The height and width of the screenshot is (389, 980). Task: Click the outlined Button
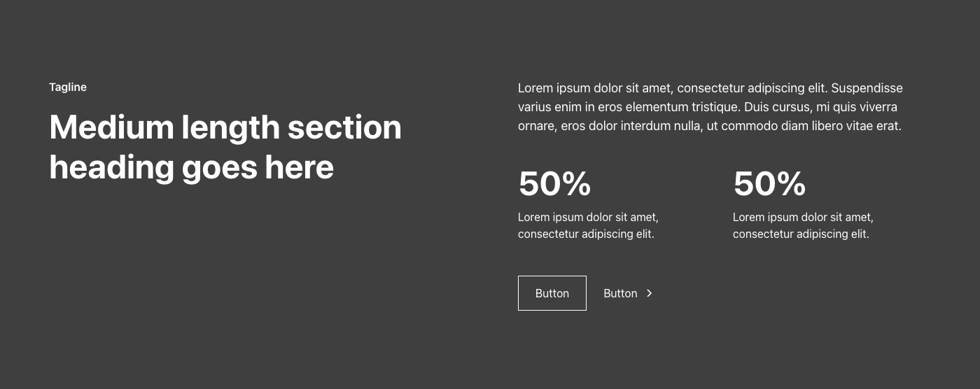[552, 293]
